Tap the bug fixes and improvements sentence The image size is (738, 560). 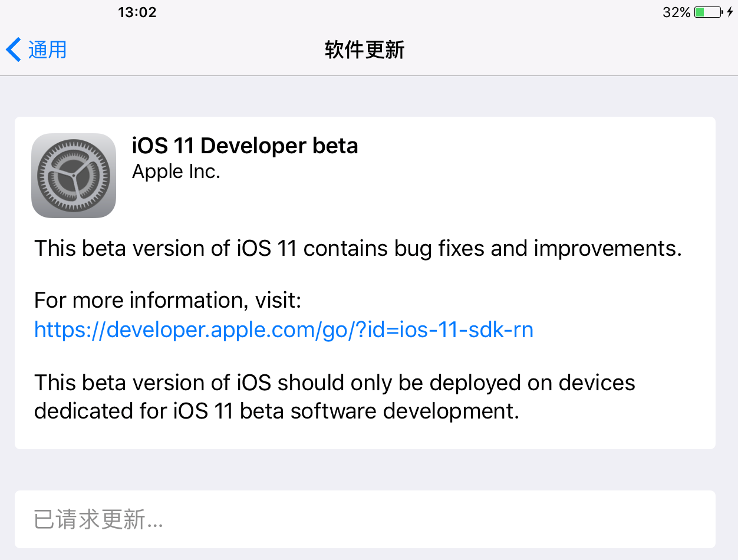point(358,249)
